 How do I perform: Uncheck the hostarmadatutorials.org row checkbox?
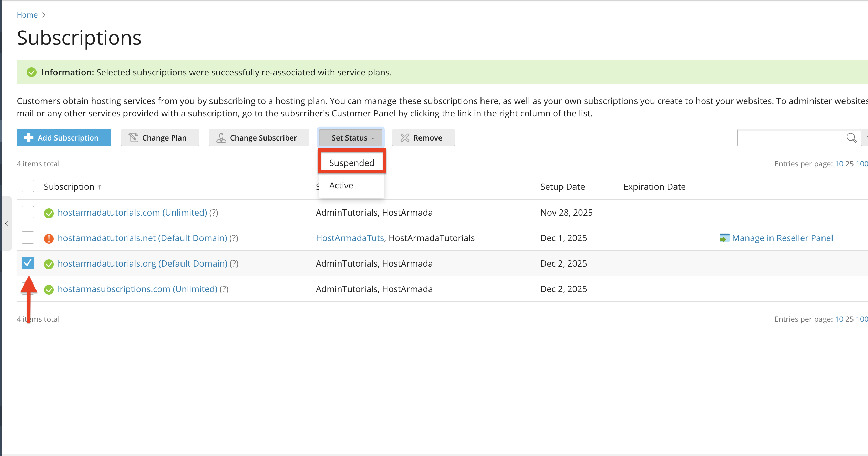[28, 263]
